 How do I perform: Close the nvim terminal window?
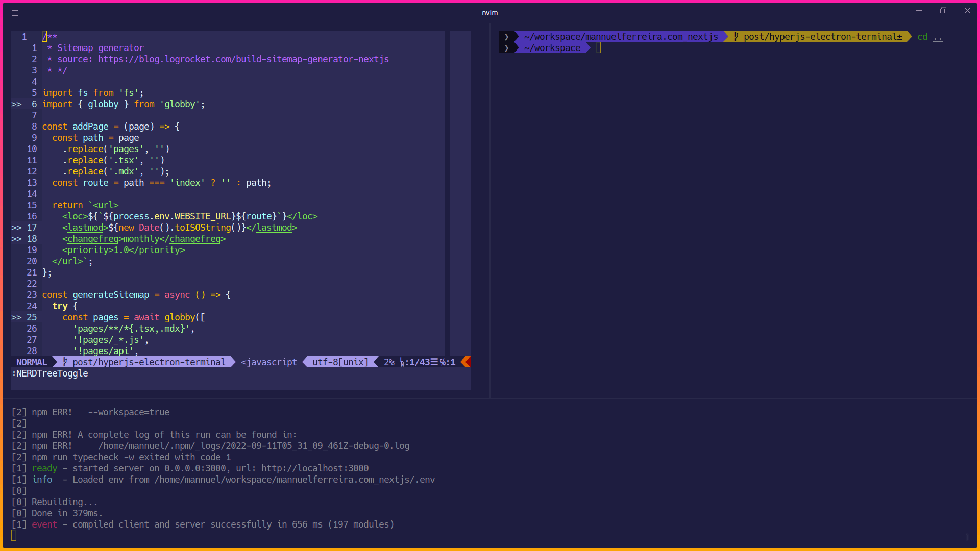[x=968, y=11]
